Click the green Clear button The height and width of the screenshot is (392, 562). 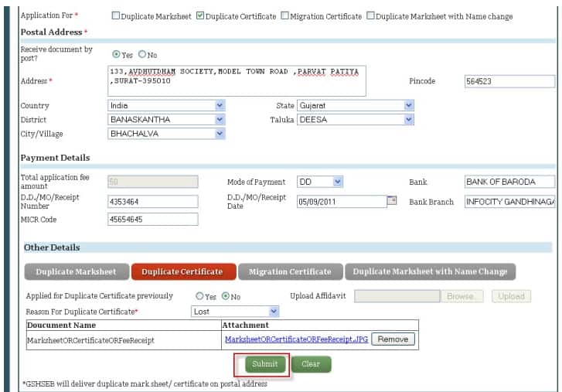tap(311, 364)
